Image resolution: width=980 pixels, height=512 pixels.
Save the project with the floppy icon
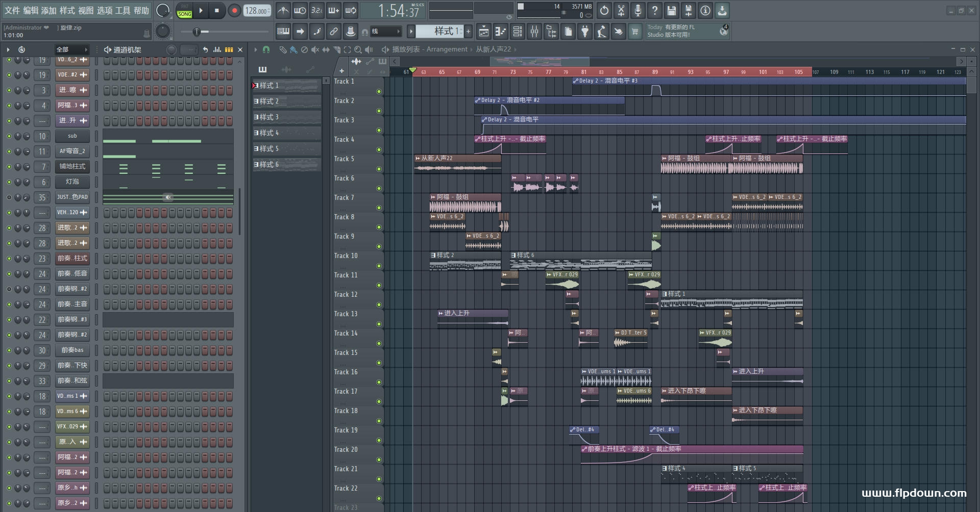671,10
